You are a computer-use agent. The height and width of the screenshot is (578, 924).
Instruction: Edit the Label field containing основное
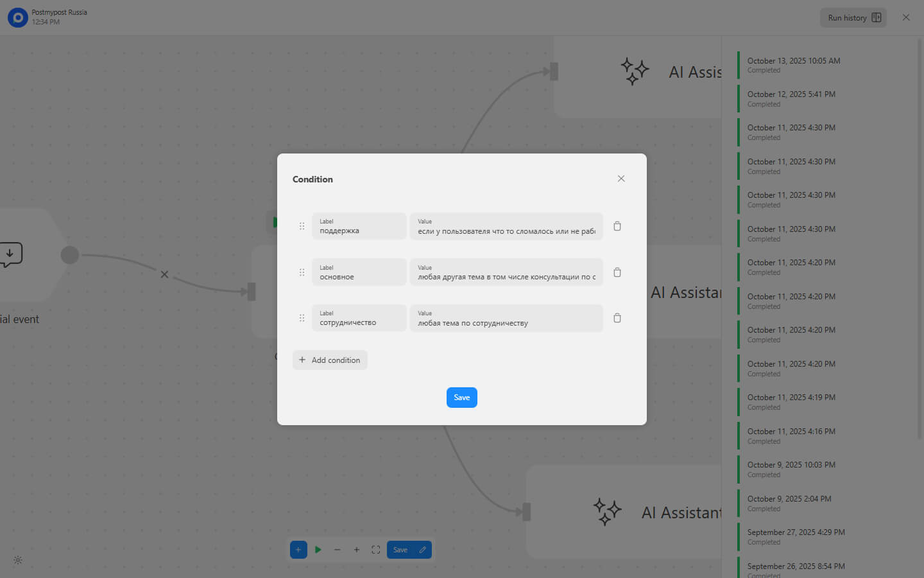(359, 272)
